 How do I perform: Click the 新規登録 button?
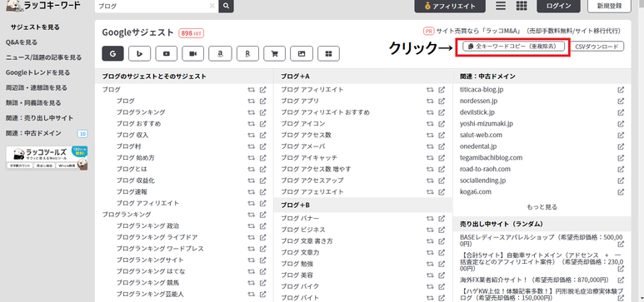click(609, 6)
